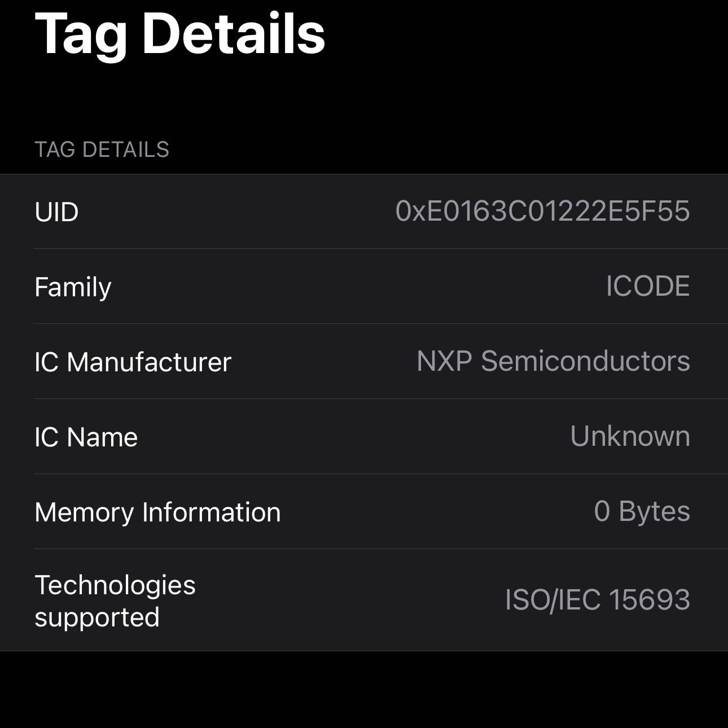
Task: Select the IC Manufacturer label
Action: pos(133,362)
